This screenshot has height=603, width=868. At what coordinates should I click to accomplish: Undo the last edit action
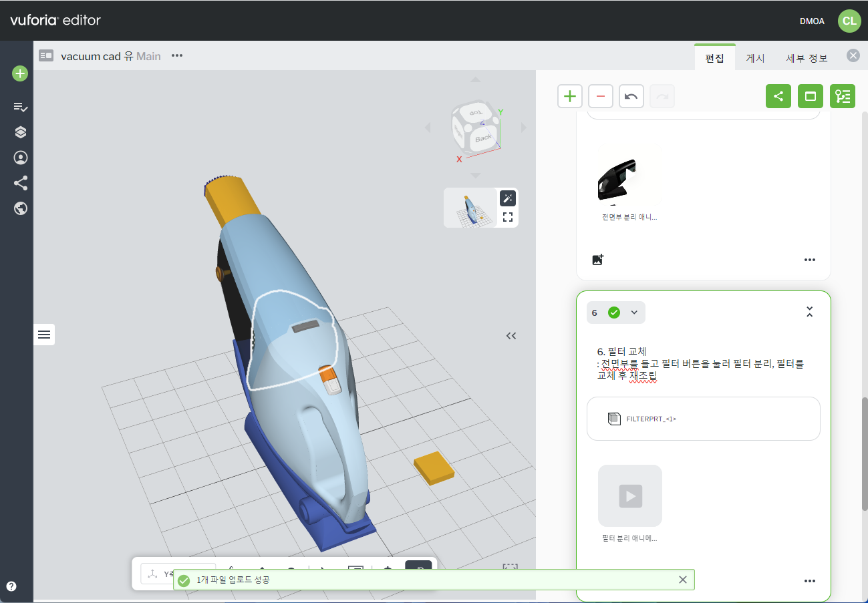(631, 96)
